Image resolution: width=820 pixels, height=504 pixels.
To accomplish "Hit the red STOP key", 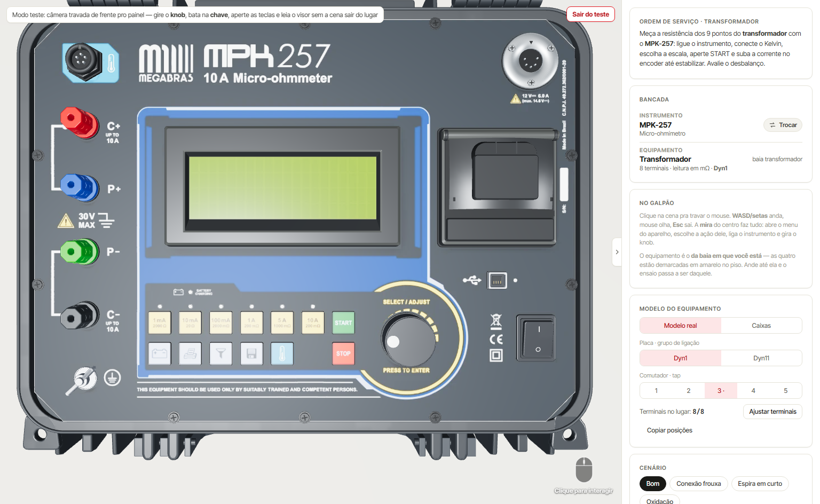I will (x=343, y=353).
